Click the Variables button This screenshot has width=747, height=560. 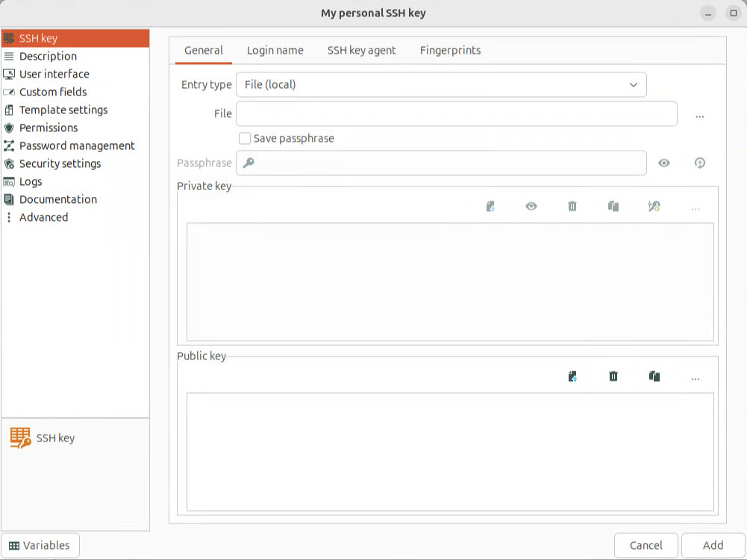(x=40, y=545)
